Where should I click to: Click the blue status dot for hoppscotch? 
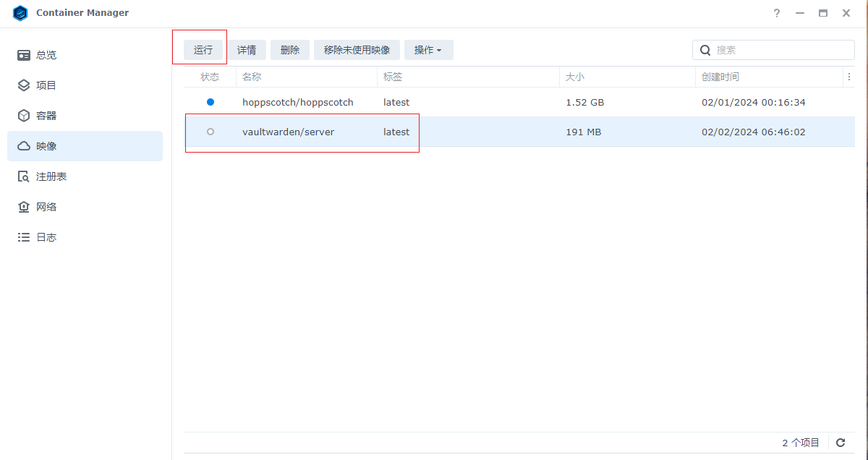[210, 102]
